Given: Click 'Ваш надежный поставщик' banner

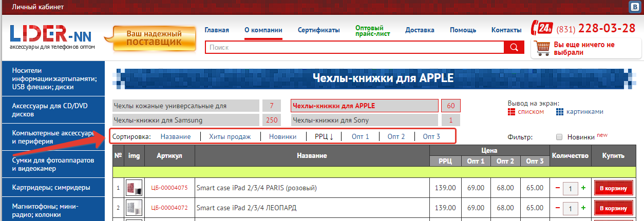Looking at the screenshot, I should click(x=150, y=38).
